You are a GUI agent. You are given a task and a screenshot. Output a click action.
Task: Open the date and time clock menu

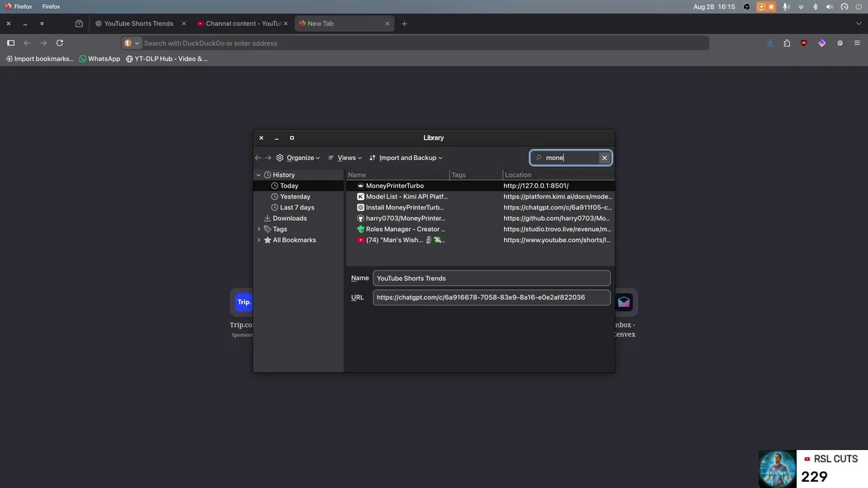click(x=714, y=7)
